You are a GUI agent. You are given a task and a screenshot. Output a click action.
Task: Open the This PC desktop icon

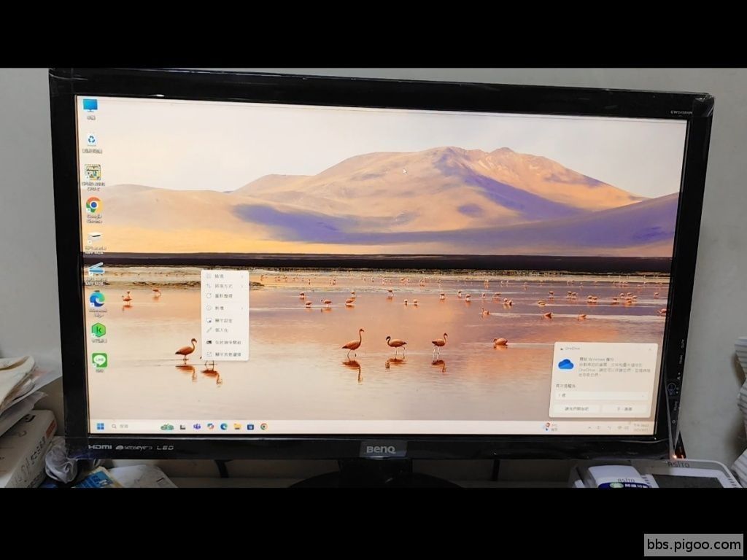point(90,106)
